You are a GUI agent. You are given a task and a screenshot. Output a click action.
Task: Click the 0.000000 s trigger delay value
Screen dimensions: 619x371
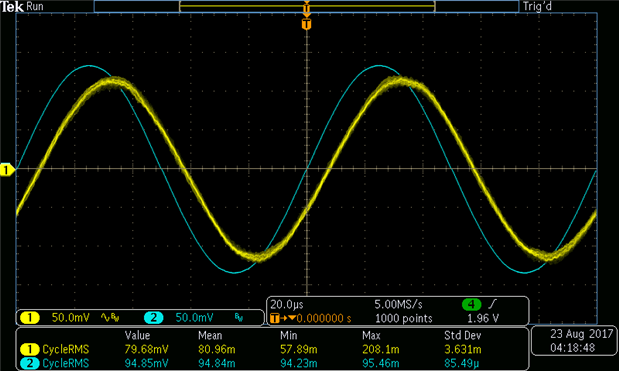324,318
